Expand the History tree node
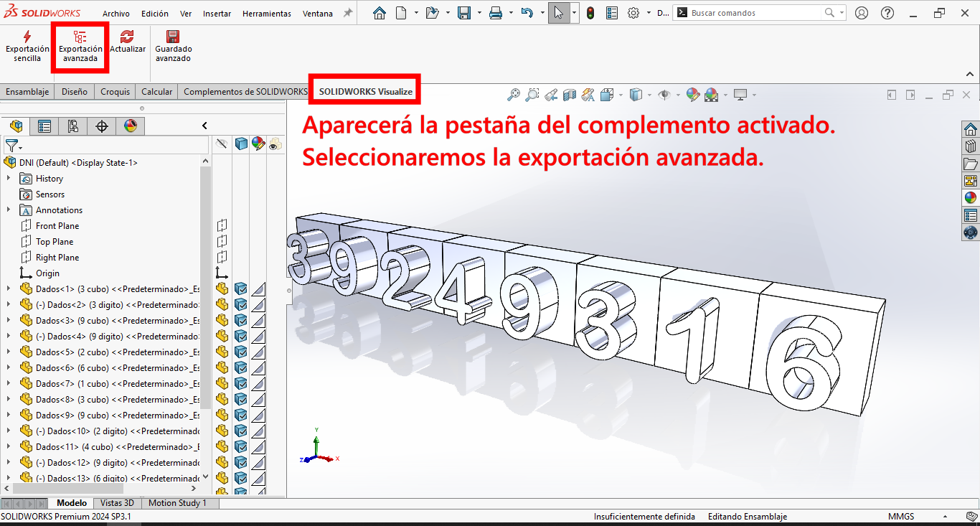 tap(9, 179)
